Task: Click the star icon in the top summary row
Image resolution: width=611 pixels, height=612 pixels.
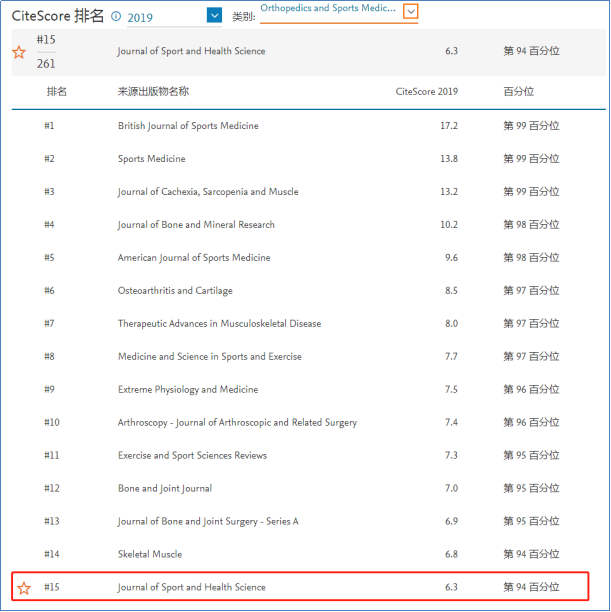Action: (x=19, y=52)
